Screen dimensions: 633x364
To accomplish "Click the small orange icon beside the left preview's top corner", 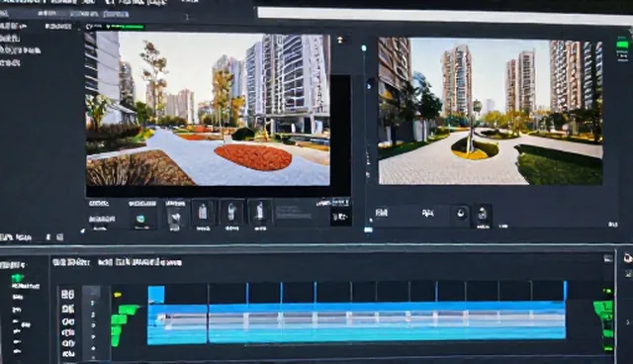I will 340,40.
